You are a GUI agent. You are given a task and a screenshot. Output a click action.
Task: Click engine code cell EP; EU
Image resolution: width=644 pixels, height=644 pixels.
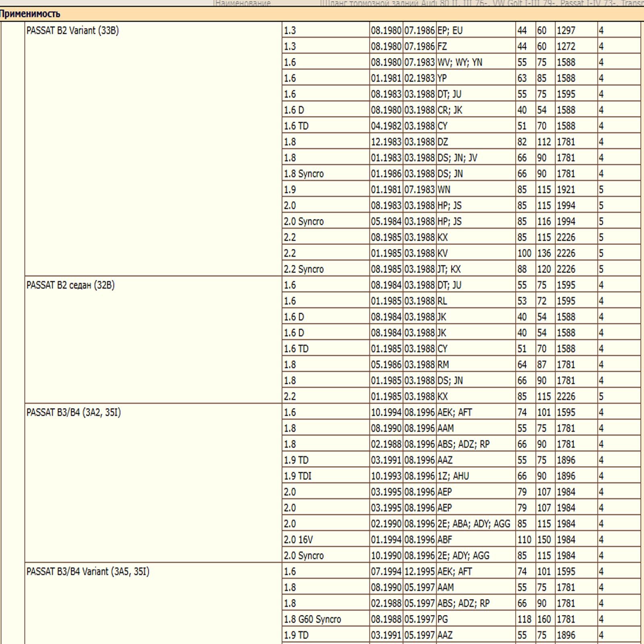click(x=476, y=31)
